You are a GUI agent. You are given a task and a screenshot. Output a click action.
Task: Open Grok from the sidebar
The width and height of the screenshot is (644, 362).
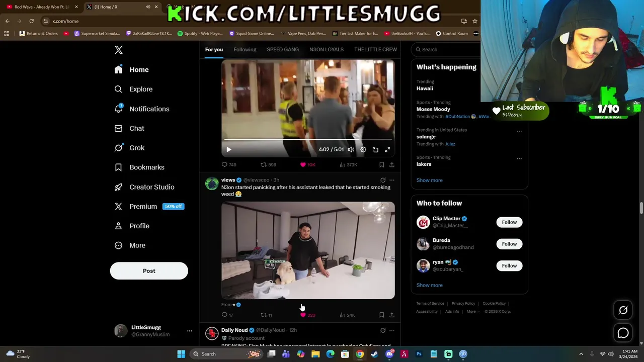click(x=129, y=148)
